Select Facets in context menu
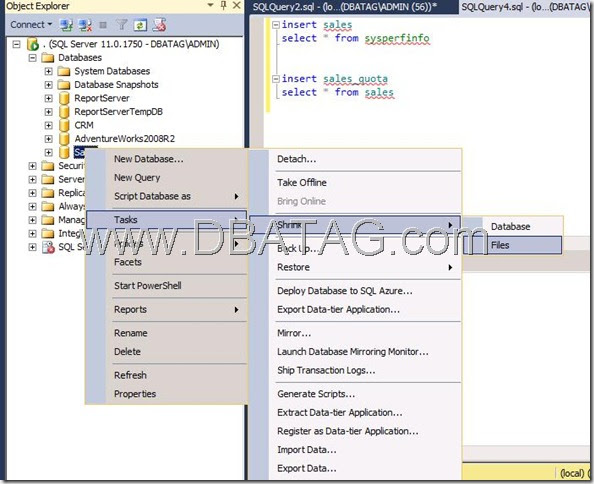594x484 pixels. [167, 262]
